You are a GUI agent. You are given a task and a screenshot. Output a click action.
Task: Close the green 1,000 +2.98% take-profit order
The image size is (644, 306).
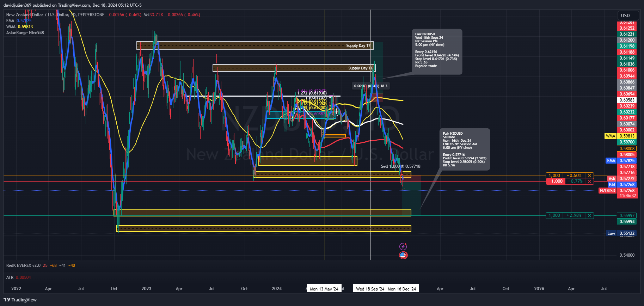[x=589, y=215]
